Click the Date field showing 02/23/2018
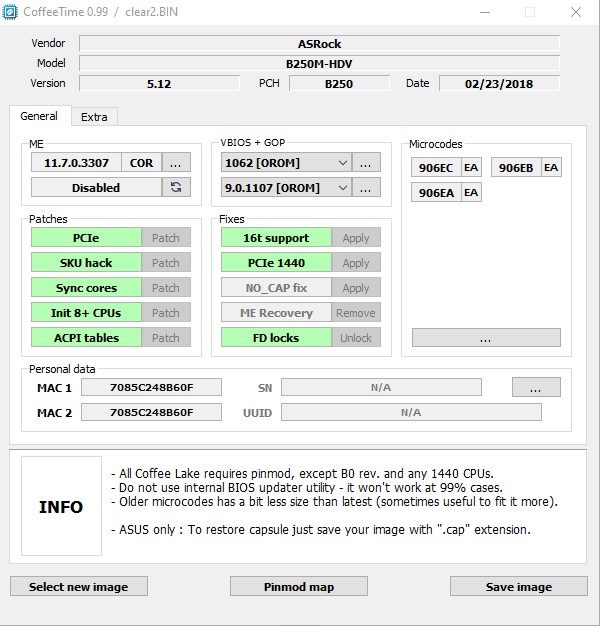This screenshot has height=626, width=600. (499, 83)
